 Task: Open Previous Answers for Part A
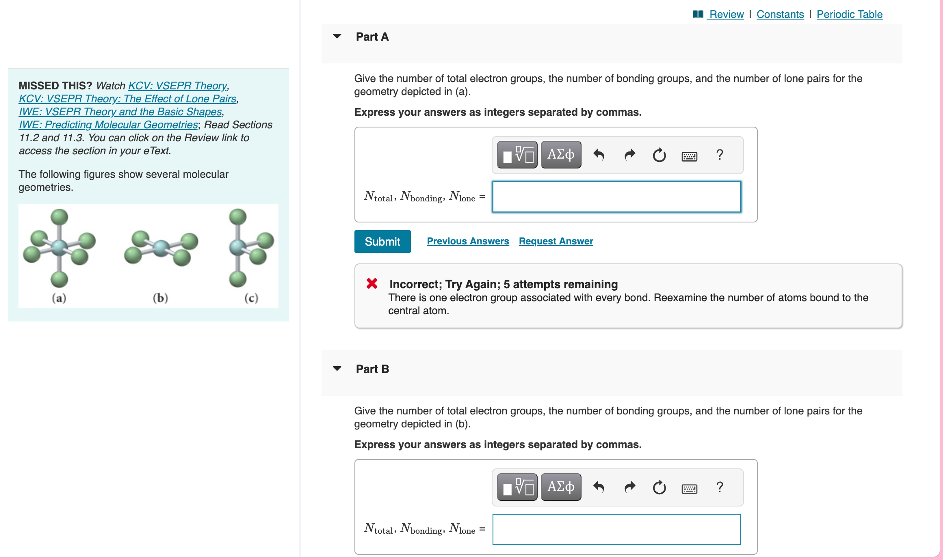pos(468,241)
